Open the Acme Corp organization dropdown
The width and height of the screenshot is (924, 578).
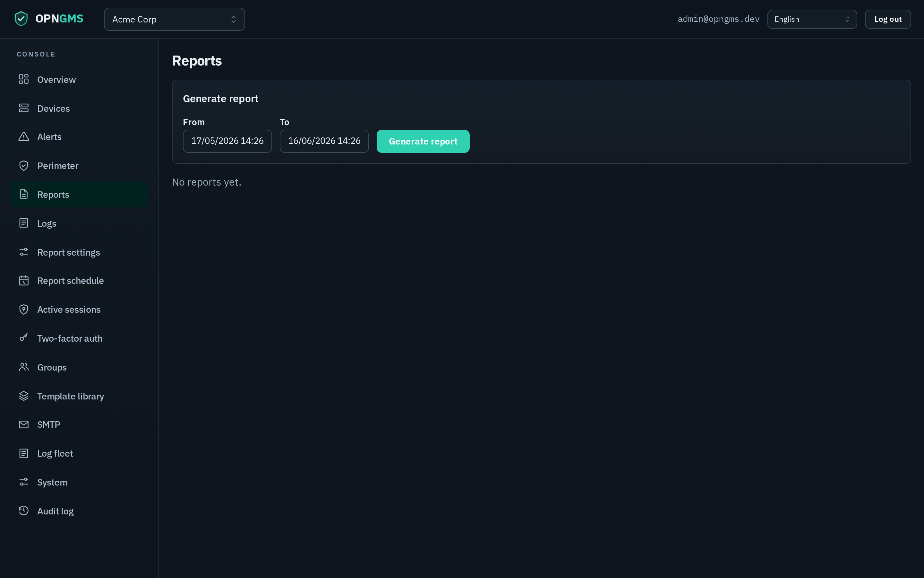point(175,19)
